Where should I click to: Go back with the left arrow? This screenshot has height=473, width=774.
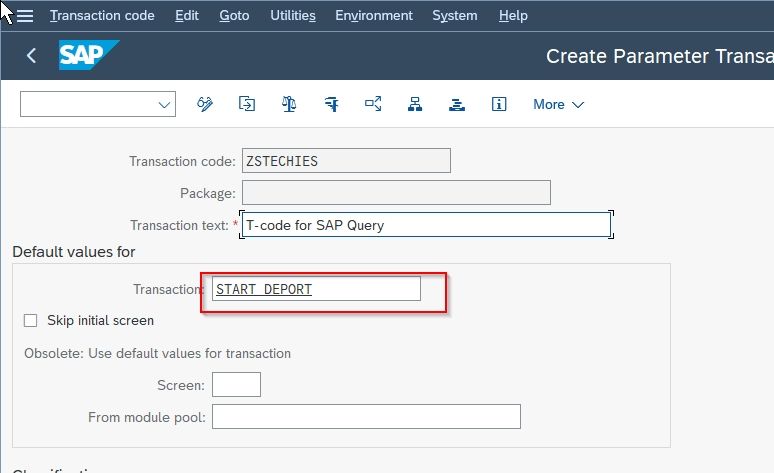click(31, 55)
